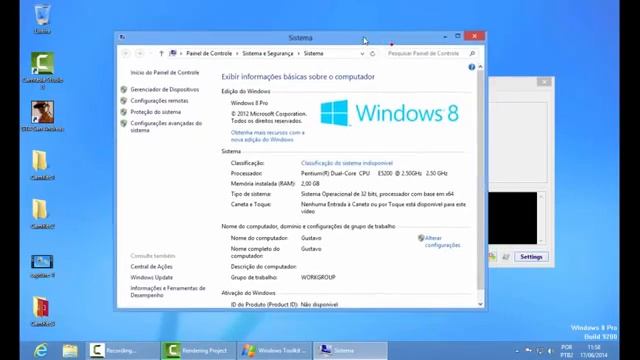Open Informações e Ferramentas de Desempenho
Screen dimensions: 640x360
[168, 291]
